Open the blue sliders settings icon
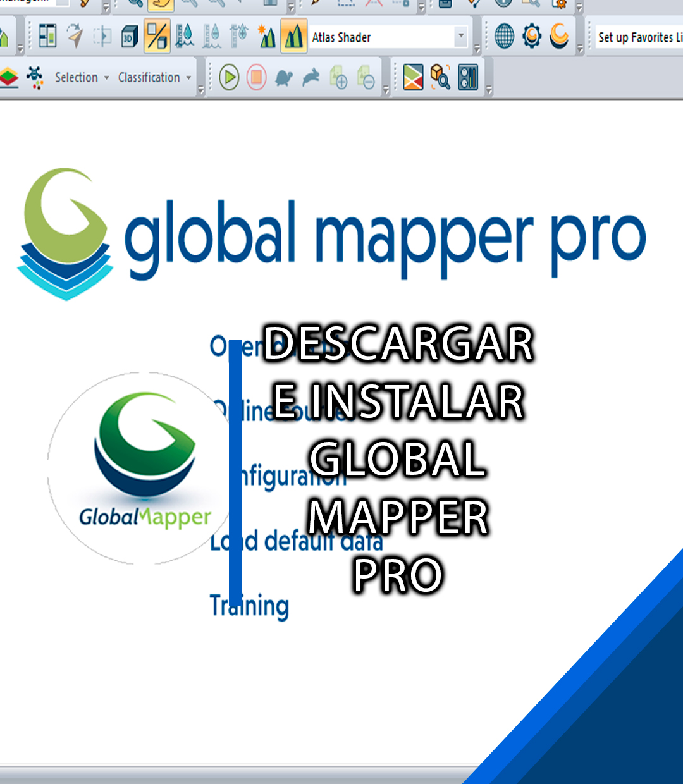The height and width of the screenshot is (784, 683). pos(468,77)
